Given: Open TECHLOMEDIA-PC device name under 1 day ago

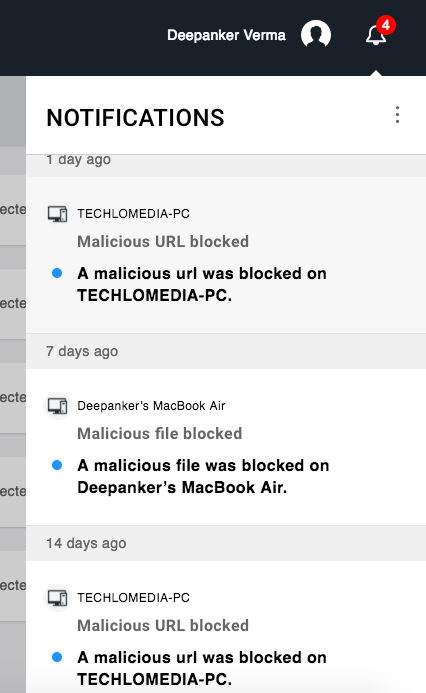Looking at the screenshot, I should point(133,214).
